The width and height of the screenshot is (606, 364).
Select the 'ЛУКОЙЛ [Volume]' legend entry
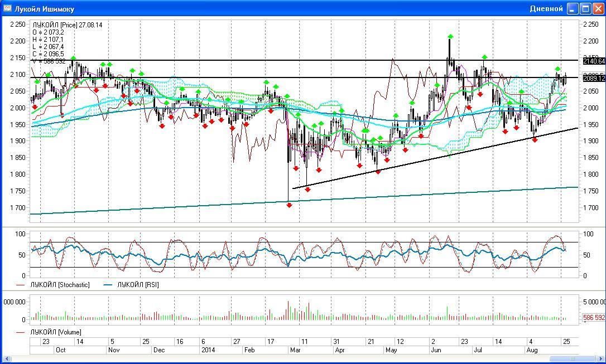tap(56, 332)
